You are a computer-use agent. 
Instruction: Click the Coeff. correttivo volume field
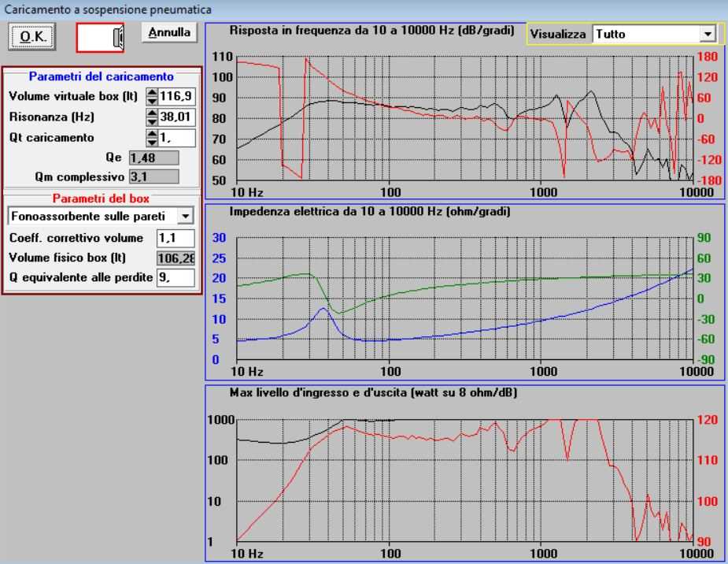(176, 239)
